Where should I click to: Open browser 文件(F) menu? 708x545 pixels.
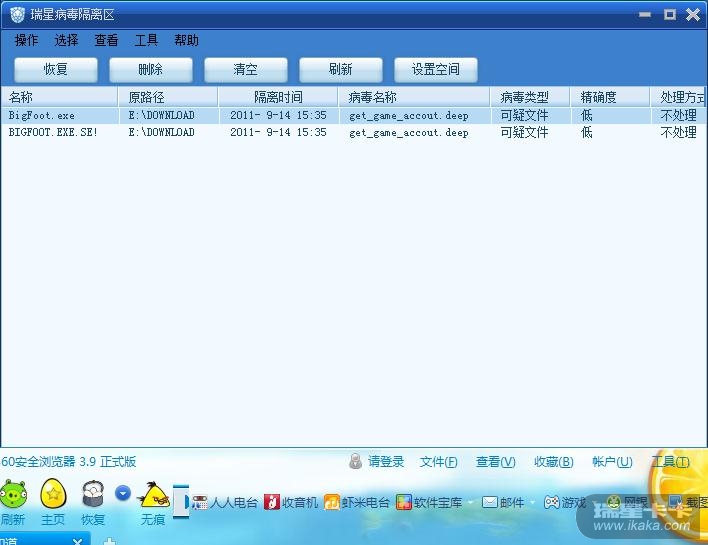tap(439, 461)
